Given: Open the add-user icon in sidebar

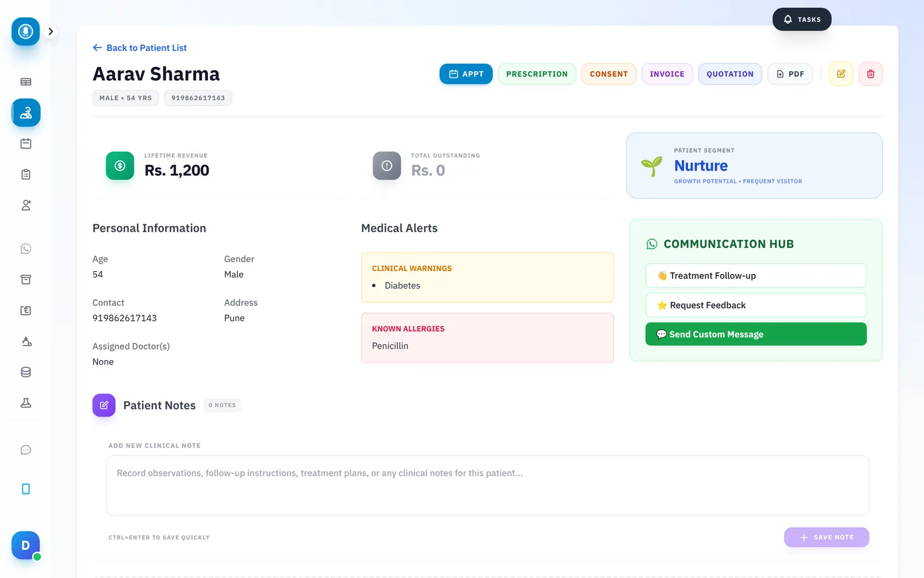Looking at the screenshot, I should point(26,205).
